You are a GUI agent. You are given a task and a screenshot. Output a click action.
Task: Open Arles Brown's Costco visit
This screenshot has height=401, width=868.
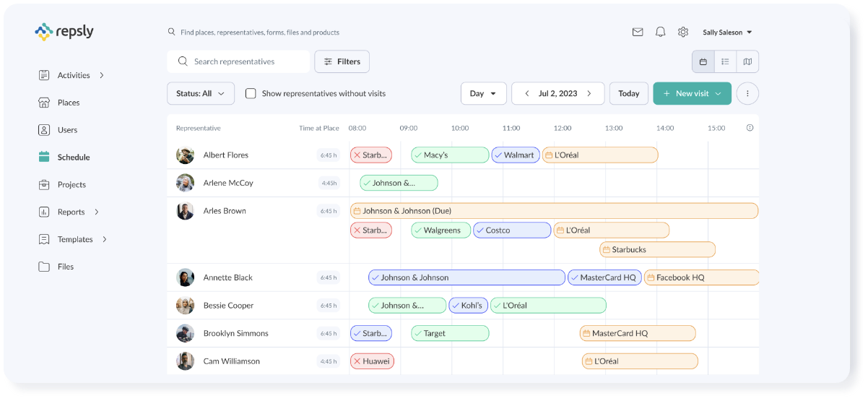coord(512,230)
